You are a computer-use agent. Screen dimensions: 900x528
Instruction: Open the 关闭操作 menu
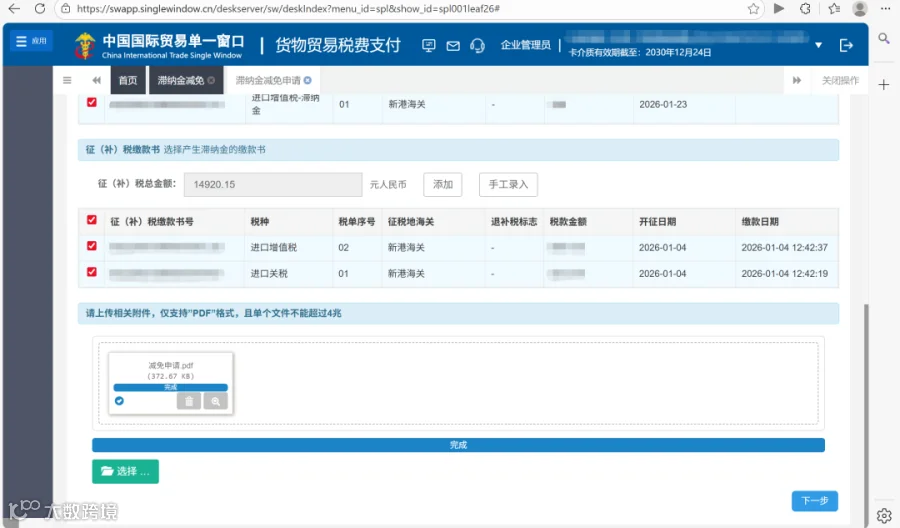pos(840,80)
